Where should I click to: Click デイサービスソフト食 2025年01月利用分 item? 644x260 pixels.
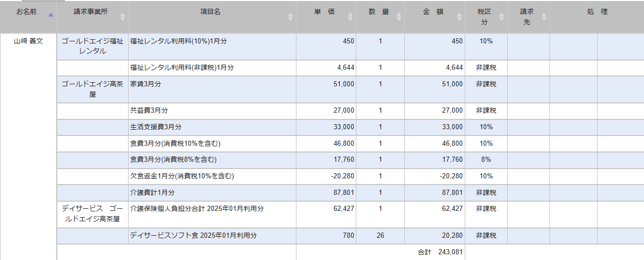193,236
